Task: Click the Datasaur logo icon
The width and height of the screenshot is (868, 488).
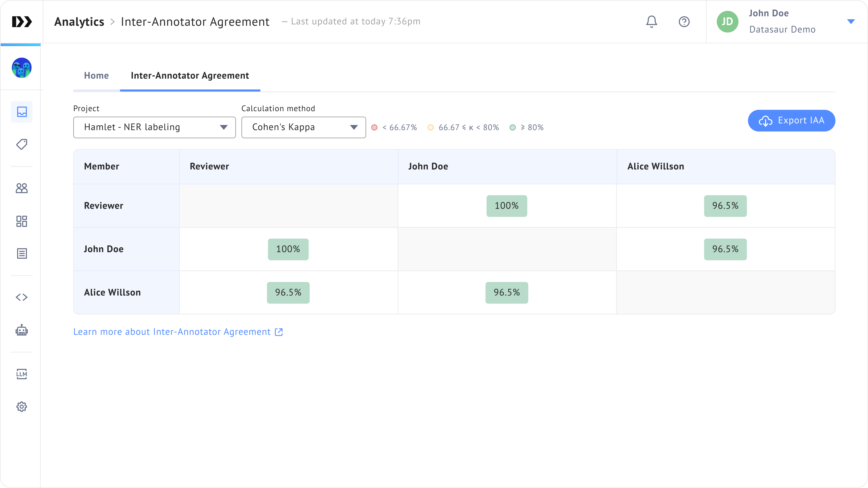Action: coord(22,21)
